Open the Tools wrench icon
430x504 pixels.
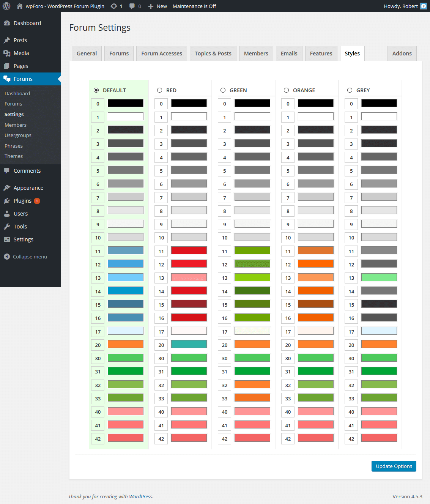[7, 227]
